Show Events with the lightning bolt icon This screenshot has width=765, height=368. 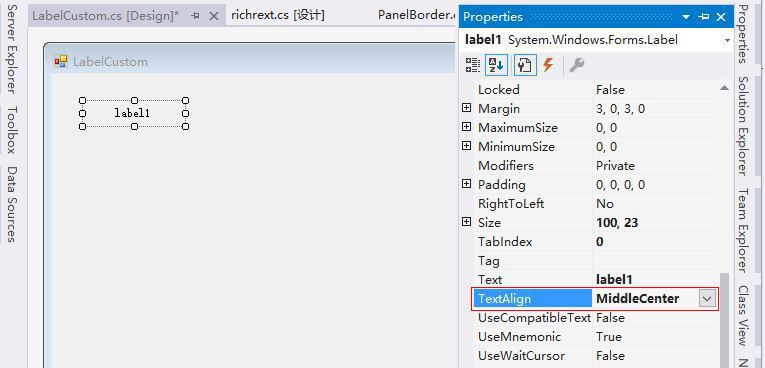pyautogui.click(x=548, y=65)
